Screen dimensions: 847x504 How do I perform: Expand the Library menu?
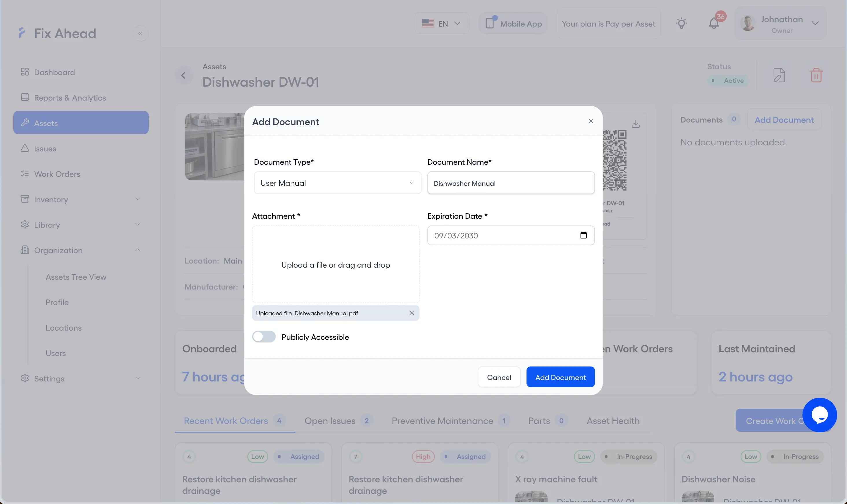click(x=81, y=225)
